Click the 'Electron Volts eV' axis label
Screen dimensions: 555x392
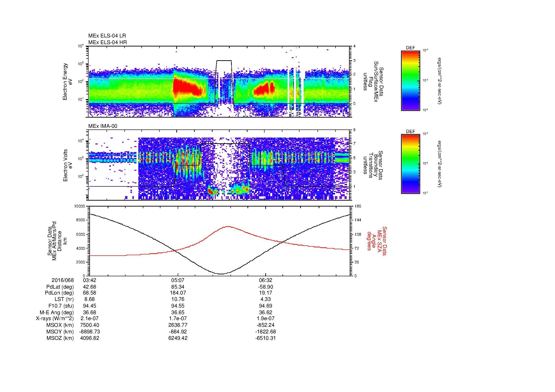(x=67, y=165)
